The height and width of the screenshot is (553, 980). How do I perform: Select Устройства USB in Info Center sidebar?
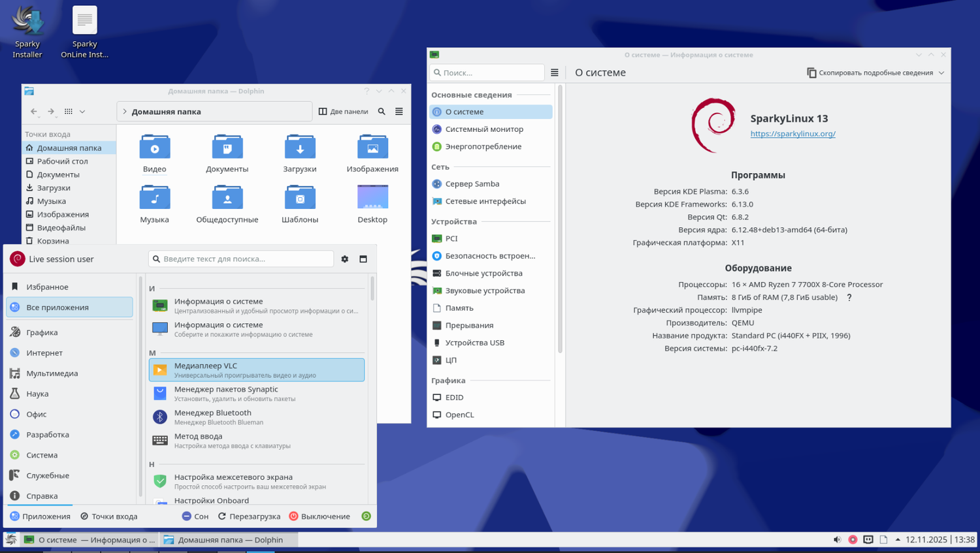coord(491,343)
